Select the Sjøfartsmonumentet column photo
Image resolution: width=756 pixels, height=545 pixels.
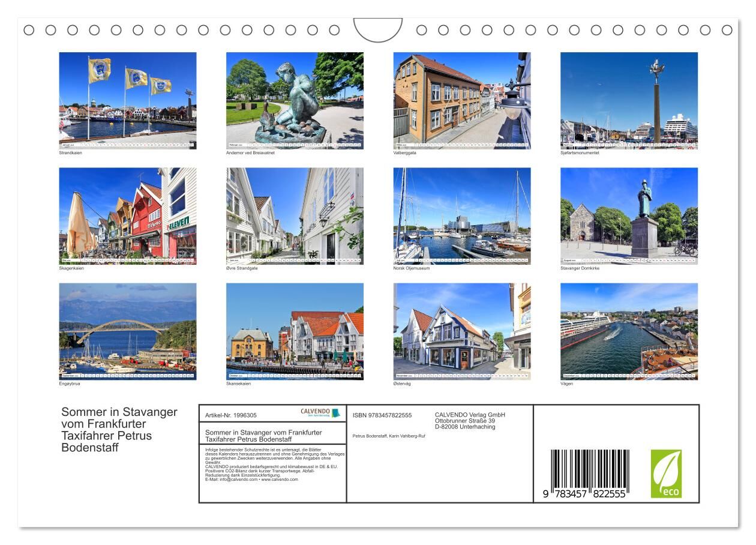pos(629,100)
